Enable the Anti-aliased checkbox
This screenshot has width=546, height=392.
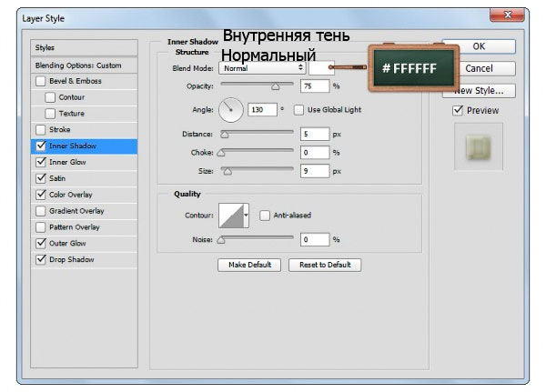(x=264, y=216)
